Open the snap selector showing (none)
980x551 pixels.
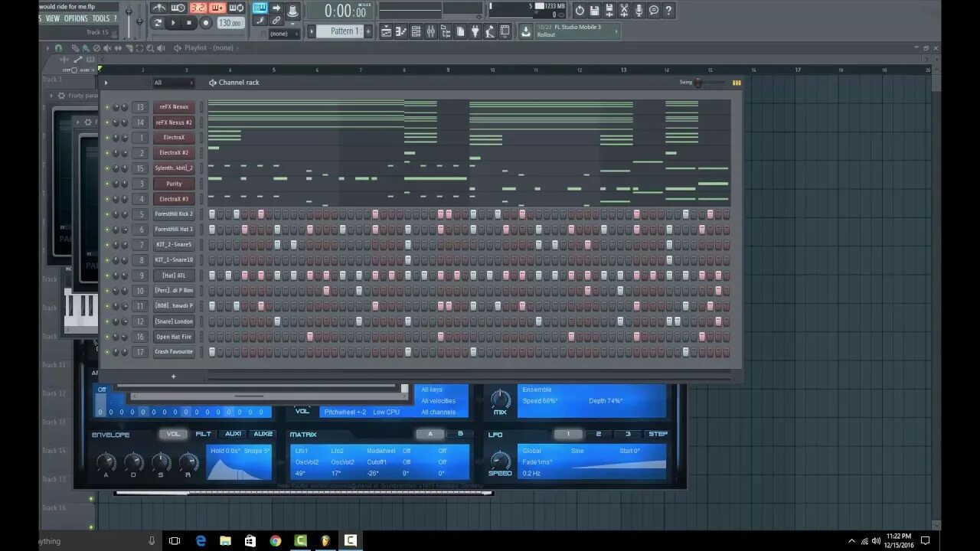point(283,34)
